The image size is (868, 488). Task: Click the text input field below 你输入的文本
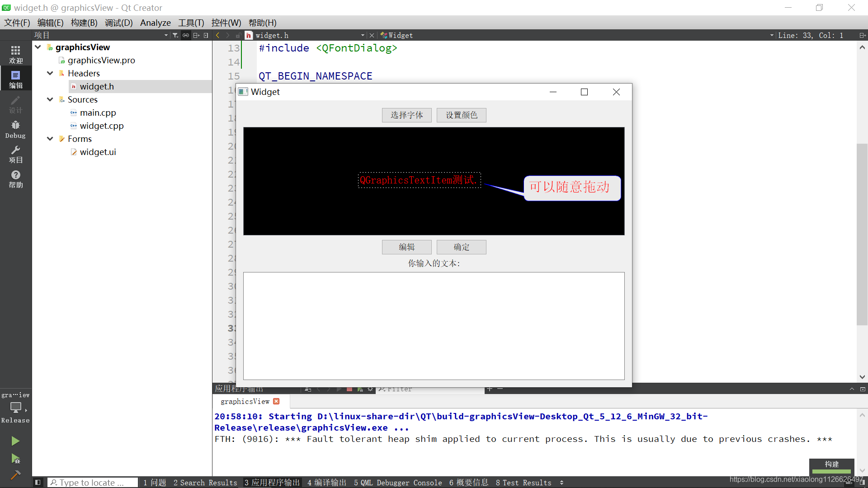point(434,326)
